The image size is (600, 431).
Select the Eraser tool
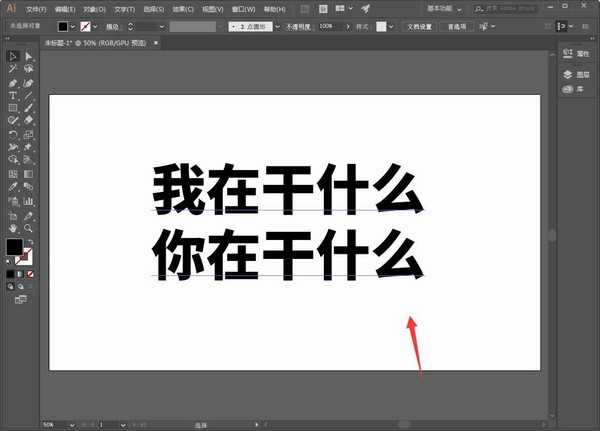coord(28,120)
